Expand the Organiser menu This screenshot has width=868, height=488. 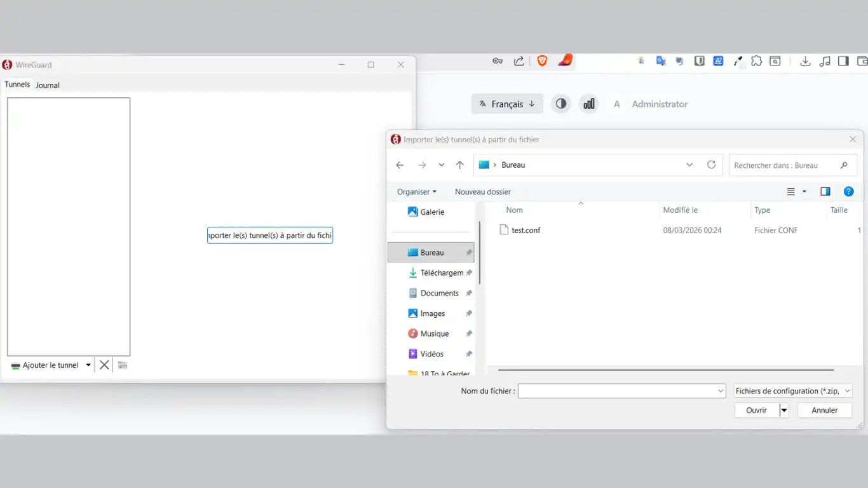click(x=416, y=192)
